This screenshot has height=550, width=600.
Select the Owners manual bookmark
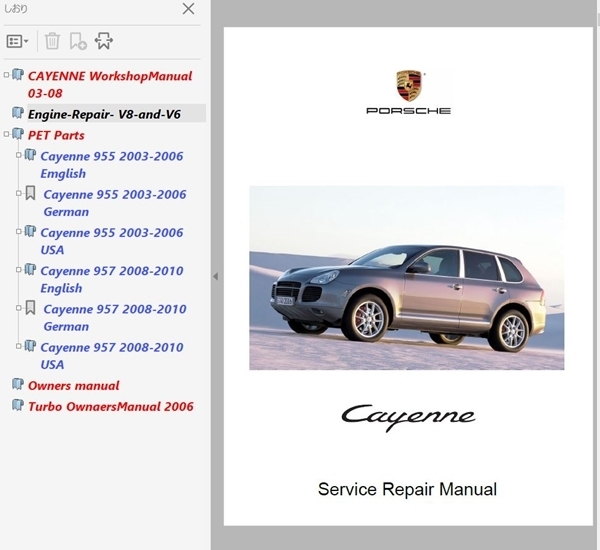coord(73,385)
